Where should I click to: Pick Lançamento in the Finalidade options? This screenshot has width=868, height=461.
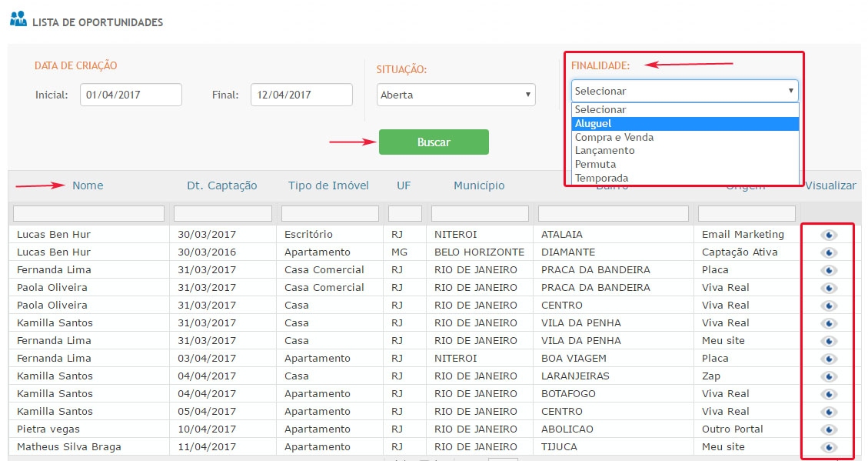click(x=604, y=151)
